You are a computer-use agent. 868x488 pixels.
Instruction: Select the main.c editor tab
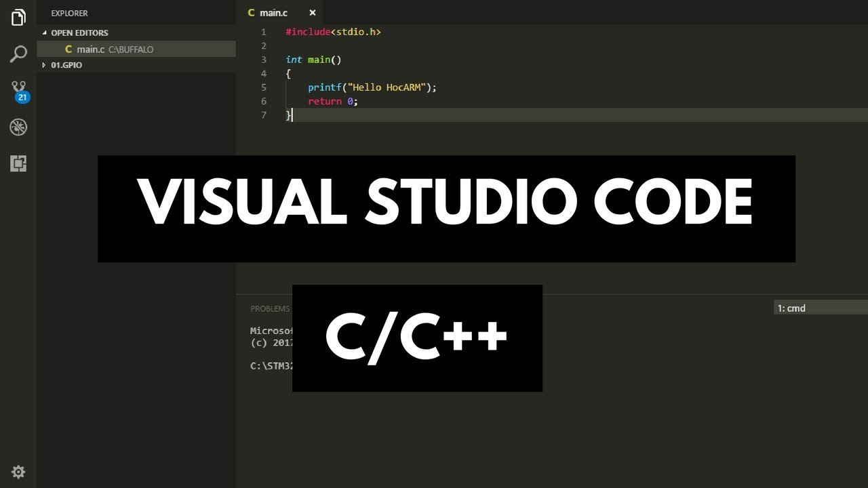pyautogui.click(x=281, y=13)
